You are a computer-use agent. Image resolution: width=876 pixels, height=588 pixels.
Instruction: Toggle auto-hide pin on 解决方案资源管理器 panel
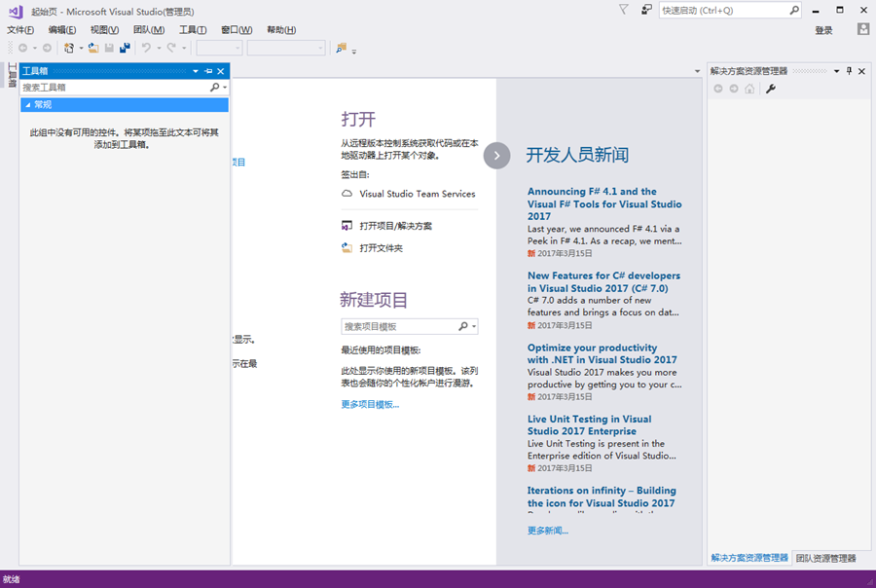click(849, 71)
